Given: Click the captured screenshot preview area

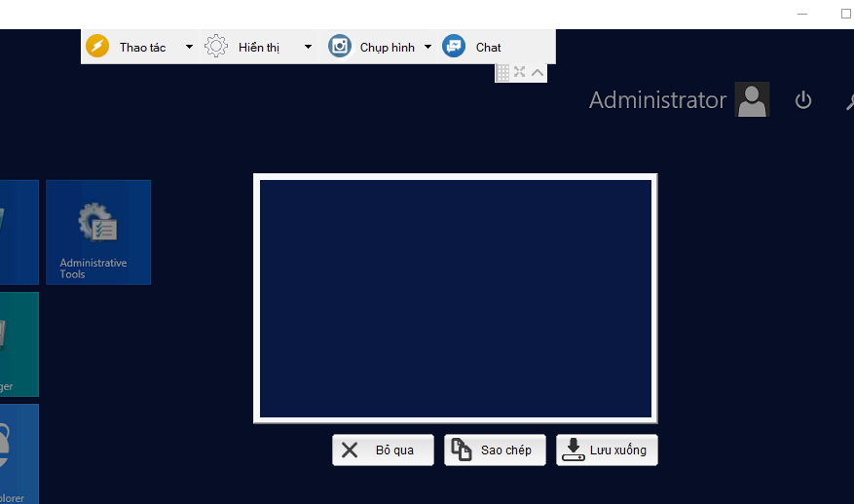Looking at the screenshot, I should click(x=456, y=299).
